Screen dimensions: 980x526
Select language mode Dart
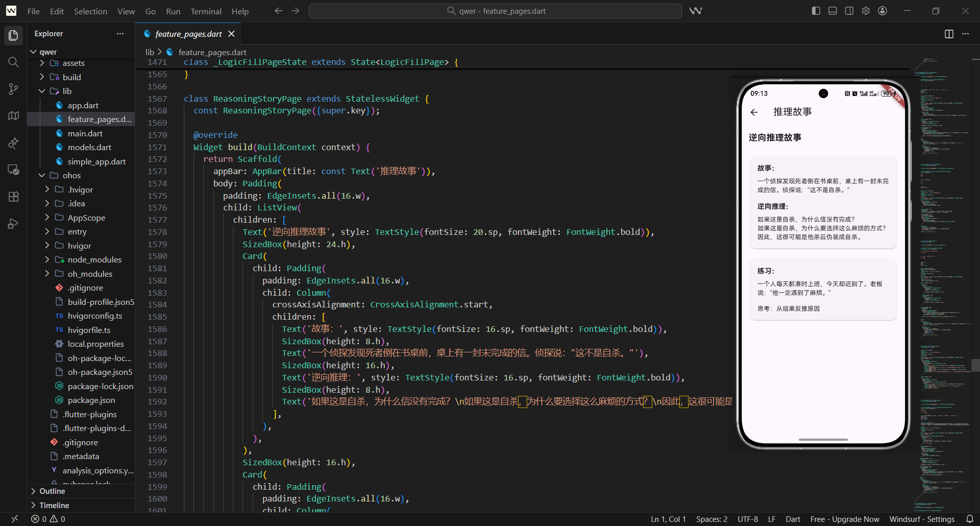(793, 519)
